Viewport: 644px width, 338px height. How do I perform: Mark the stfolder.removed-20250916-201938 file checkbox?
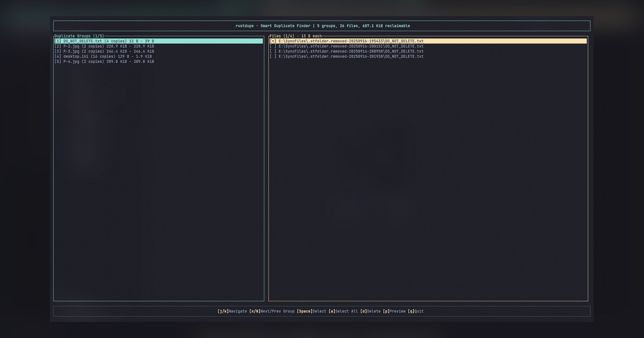click(x=273, y=56)
